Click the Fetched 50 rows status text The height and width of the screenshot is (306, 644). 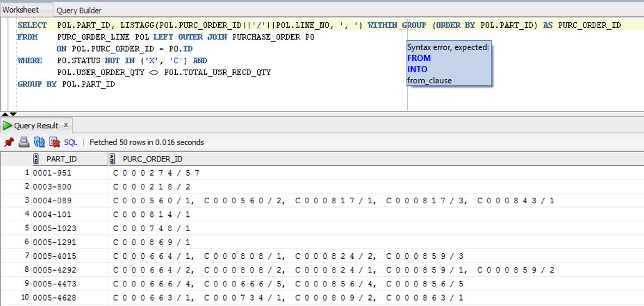(146, 142)
